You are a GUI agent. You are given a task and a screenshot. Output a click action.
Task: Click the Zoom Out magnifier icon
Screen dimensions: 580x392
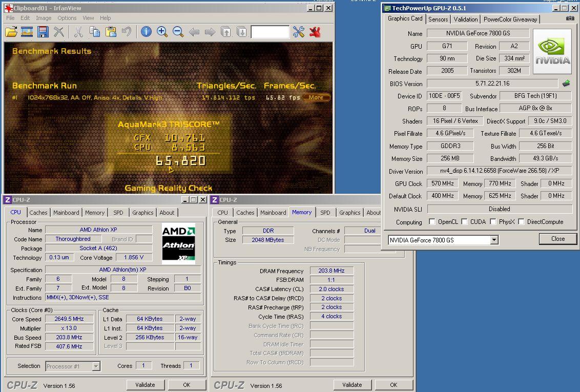178,32
